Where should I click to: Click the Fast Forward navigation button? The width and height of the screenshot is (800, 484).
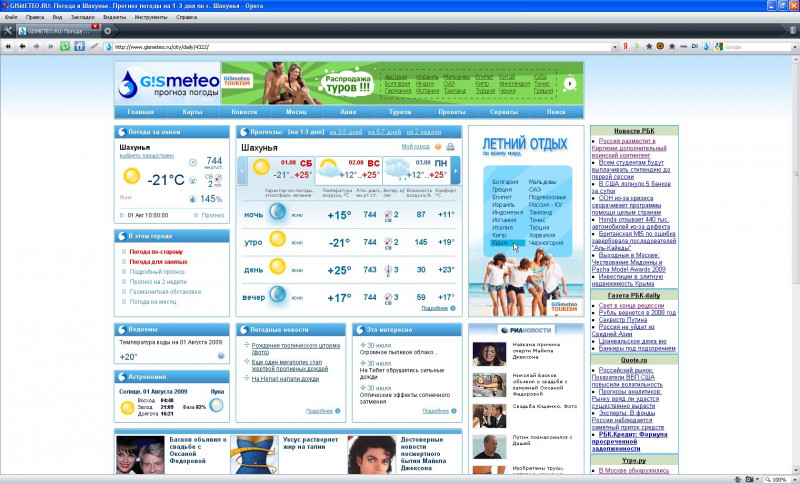[51, 46]
